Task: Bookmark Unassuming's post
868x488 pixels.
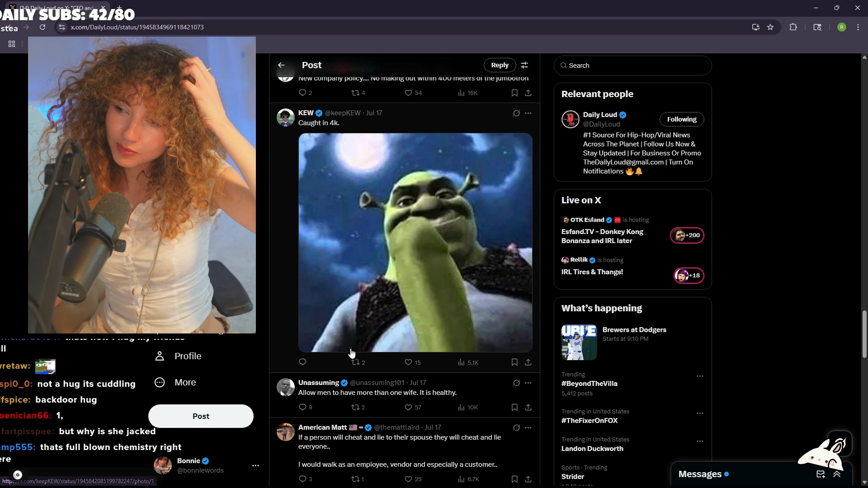Action: (514, 407)
